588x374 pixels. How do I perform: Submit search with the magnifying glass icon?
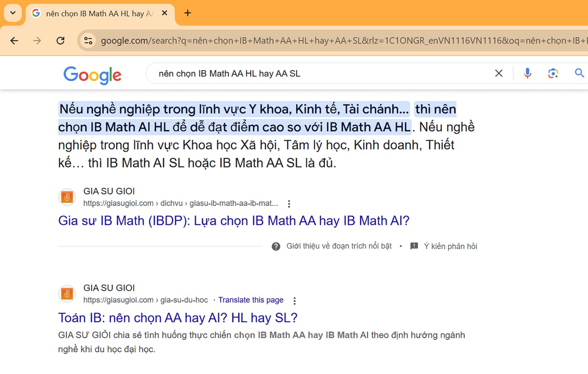[x=579, y=73]
